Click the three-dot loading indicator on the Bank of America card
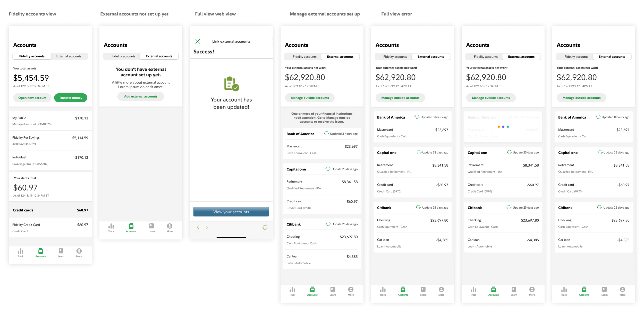The height and width of the screenshot is (314, 644). tap(503, 127)
